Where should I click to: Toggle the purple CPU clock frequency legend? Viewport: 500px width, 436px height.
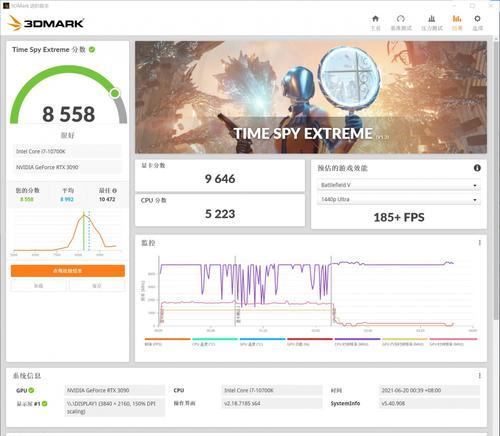tap(357, 342)
